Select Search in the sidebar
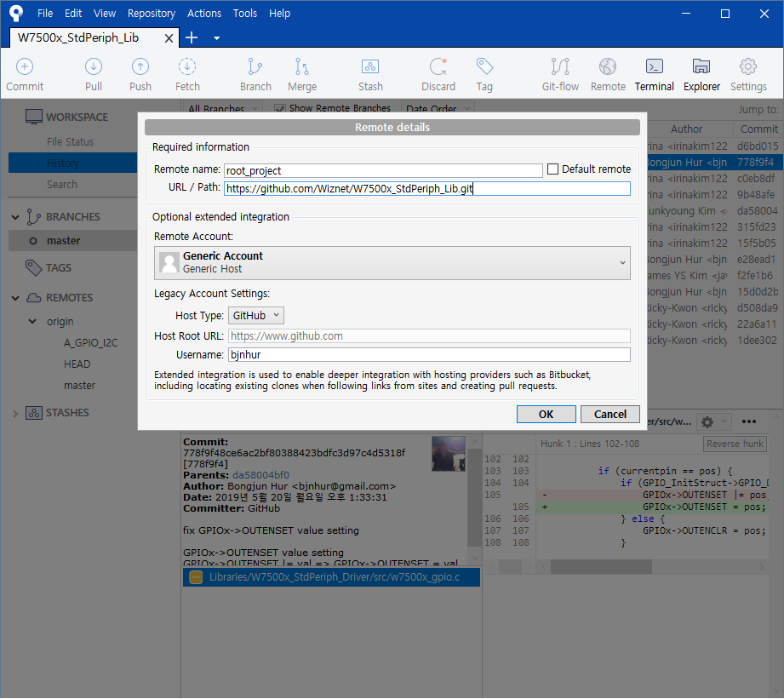 click(62, 185)
